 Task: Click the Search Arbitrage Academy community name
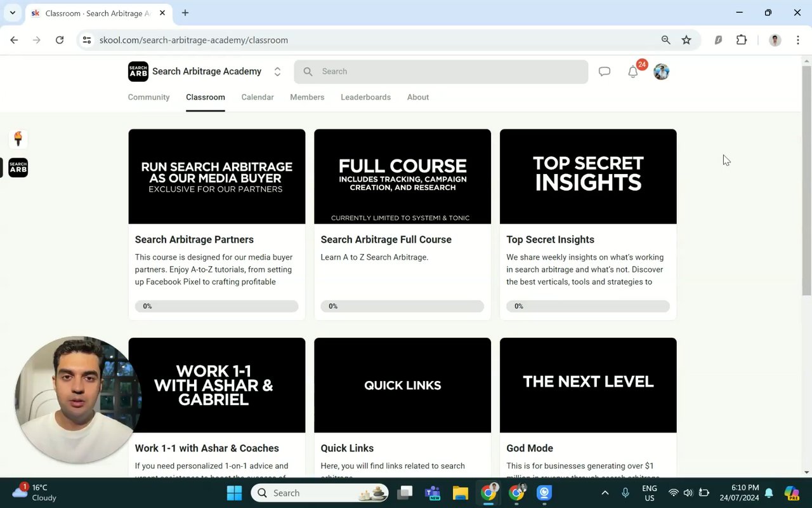pos(207,71)
